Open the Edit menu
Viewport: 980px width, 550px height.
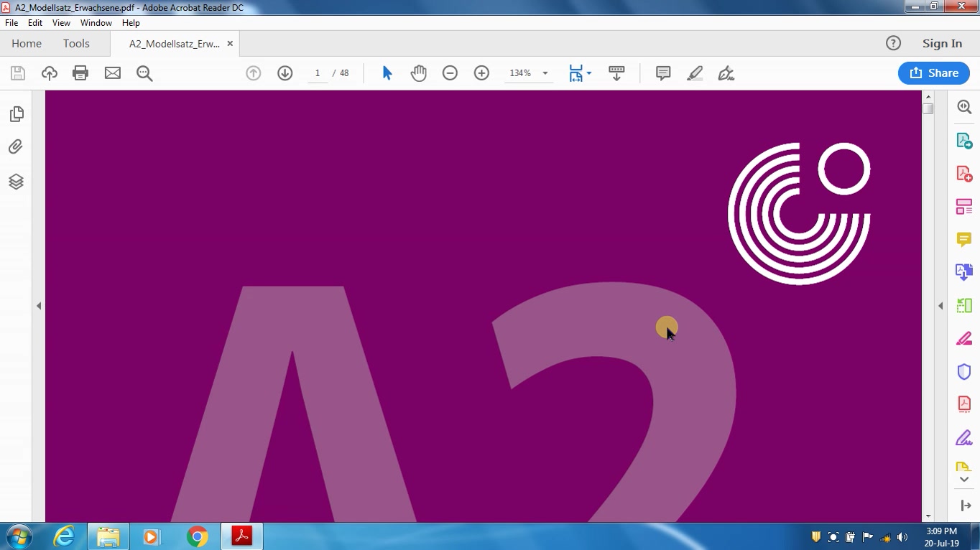(35, 23)
